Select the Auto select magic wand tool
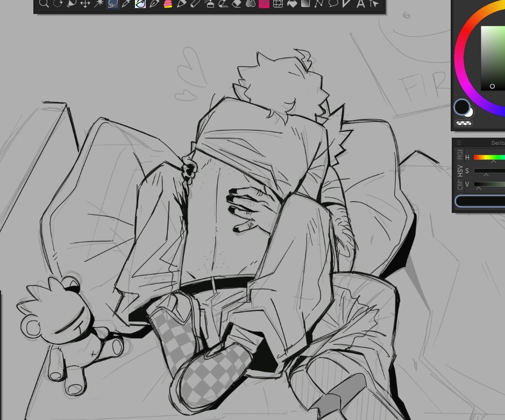Screen dimensions: 505x420 [99, 4]
